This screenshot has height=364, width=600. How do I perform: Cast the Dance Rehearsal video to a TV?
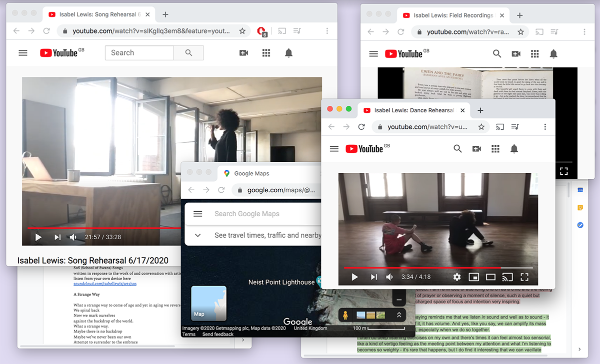507,277
